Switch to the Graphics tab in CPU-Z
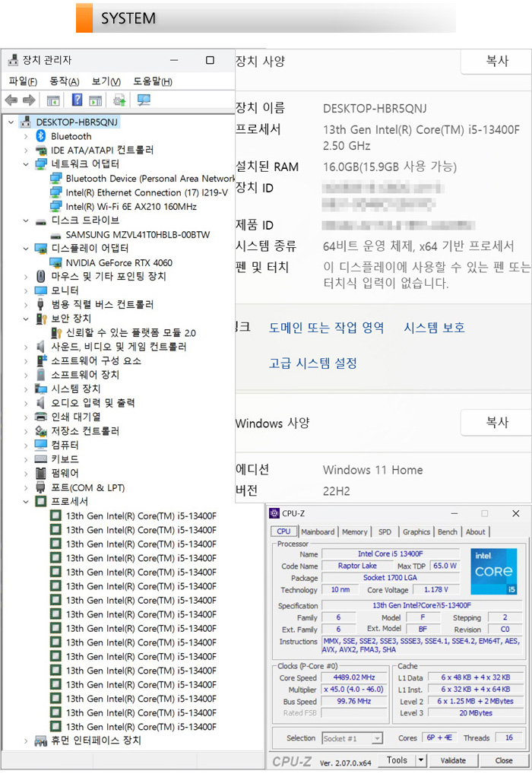532x774 pixels. click(x=416, y=531)
